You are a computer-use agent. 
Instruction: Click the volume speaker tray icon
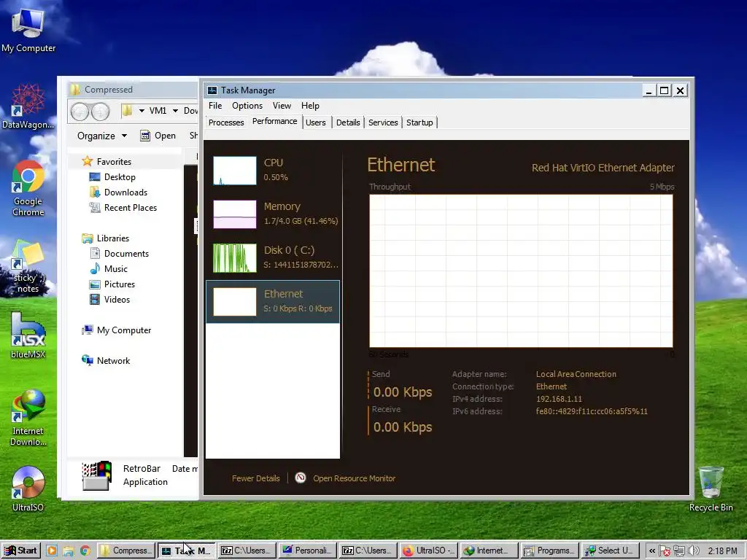(694, 551)
